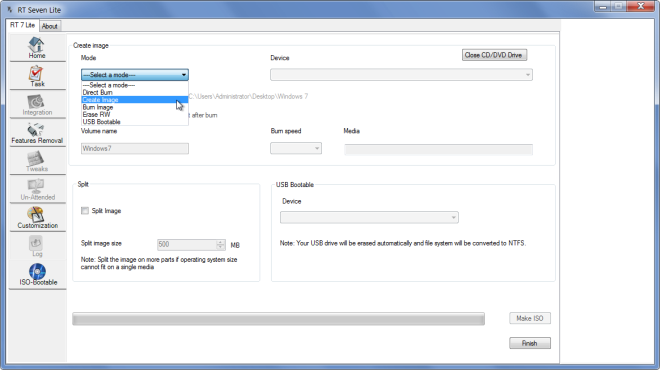Open the Customization section

[x=37, y=218]
